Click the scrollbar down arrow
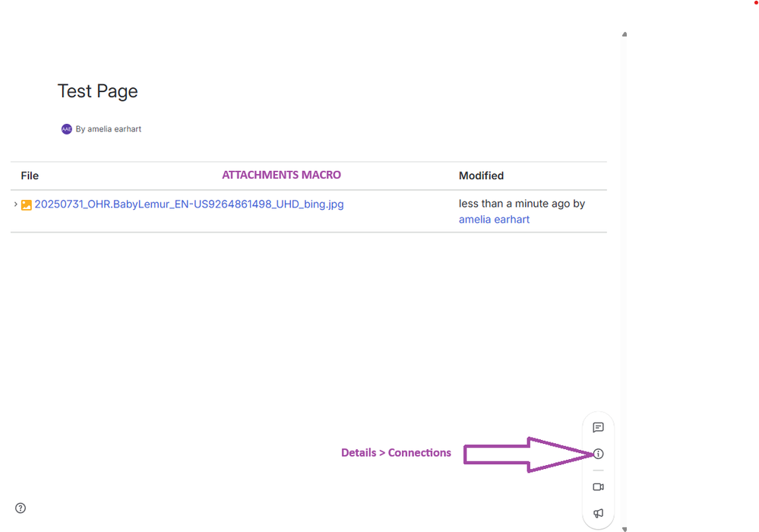This screenshot has height=532, width=759. (625, 529)
